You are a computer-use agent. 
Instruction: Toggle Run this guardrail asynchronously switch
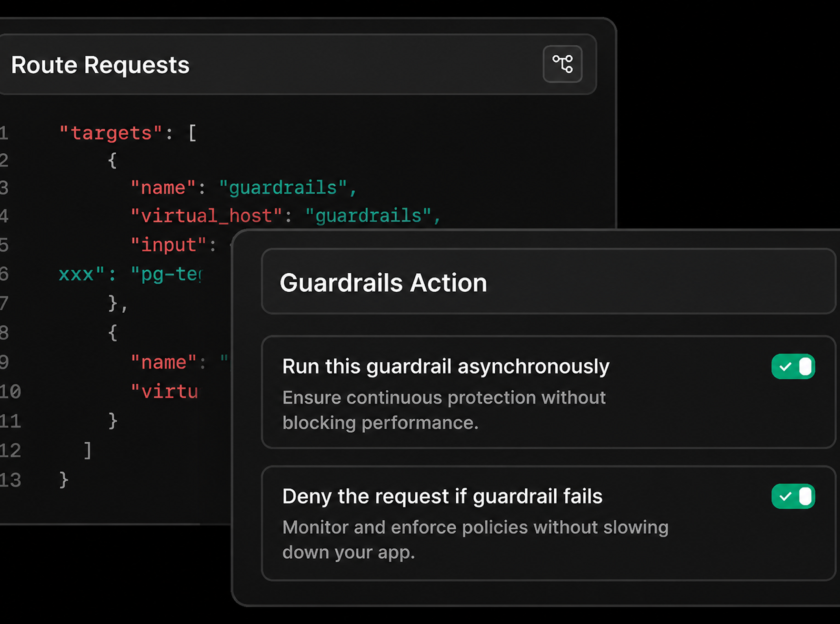793,366
